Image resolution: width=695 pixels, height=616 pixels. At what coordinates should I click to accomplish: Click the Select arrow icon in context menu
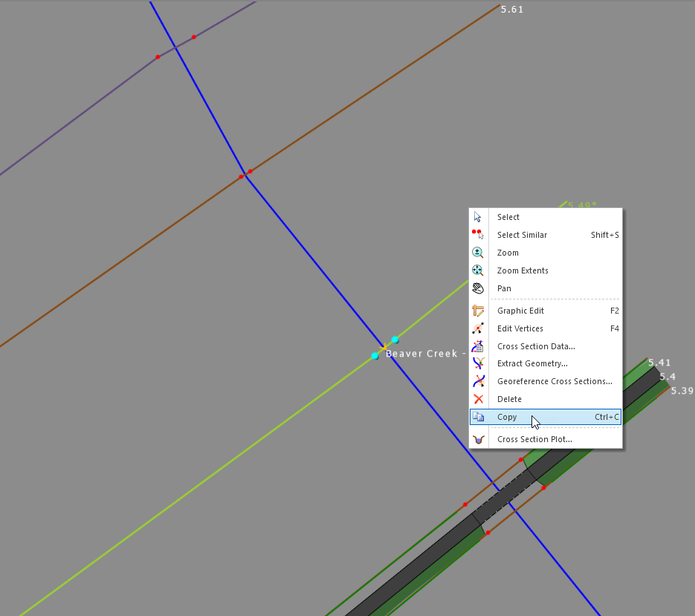tap(478, 217)
